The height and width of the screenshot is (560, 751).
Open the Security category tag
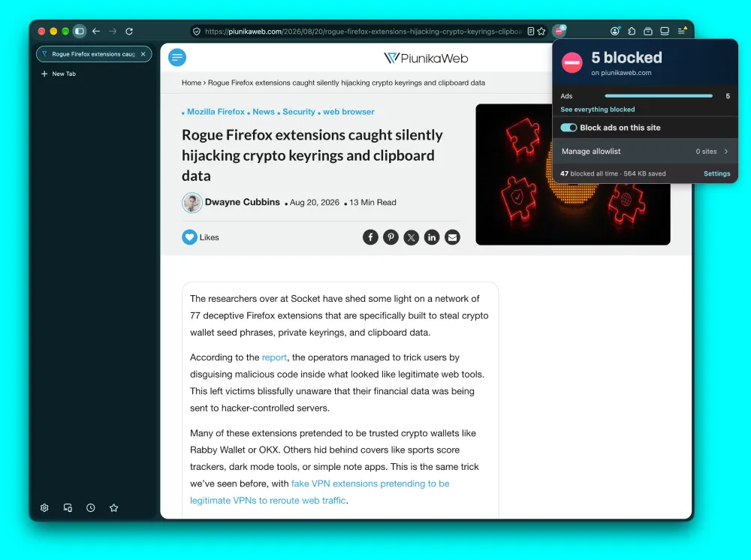299,112
